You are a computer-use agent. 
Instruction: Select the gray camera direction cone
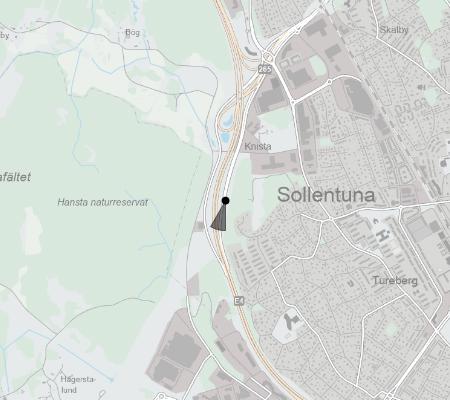[220, 218]
